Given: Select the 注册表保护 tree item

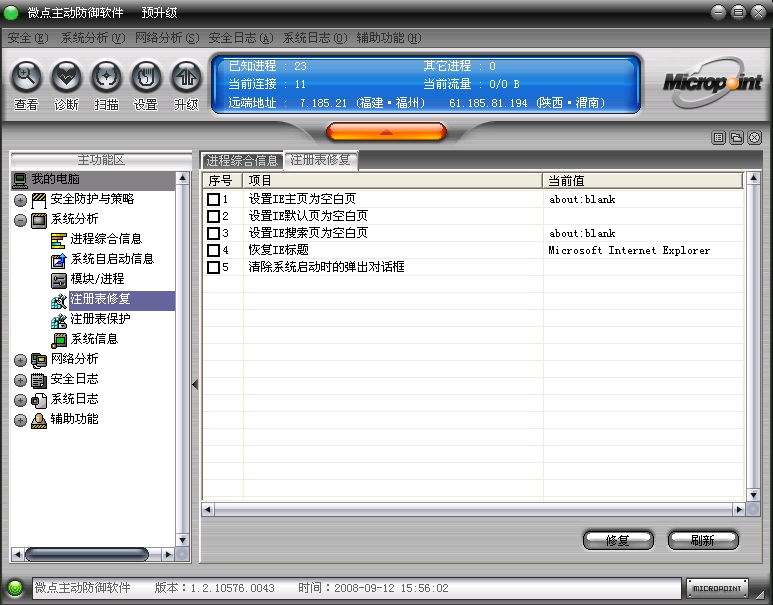Looking at the screenshot, I should pyautogui.click(x=101, y=319).
